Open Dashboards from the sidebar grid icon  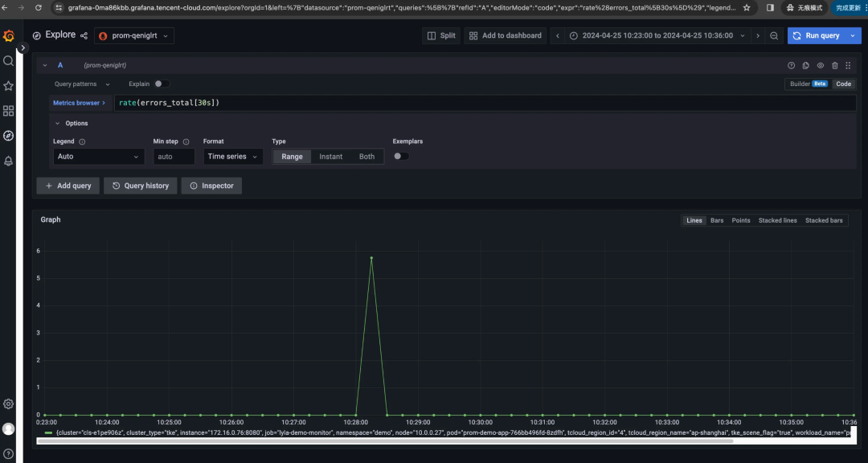(8, 111)
